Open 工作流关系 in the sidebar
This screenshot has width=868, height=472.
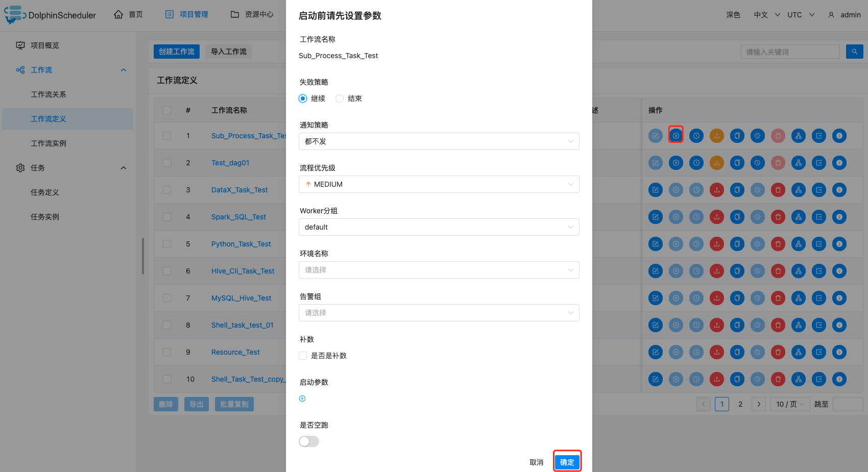[48, 94]
